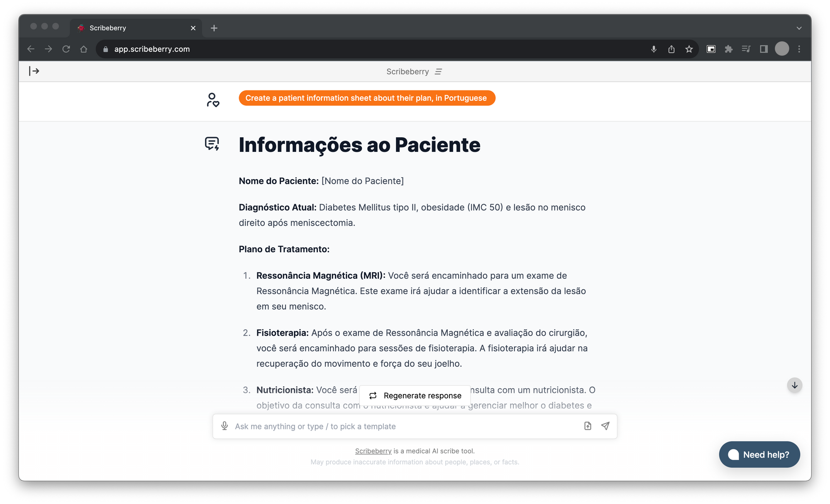Open a new browser tab

(214, 28)
